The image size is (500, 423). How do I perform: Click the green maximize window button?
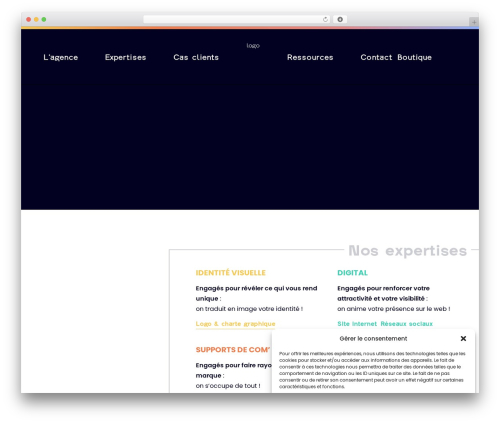[44, 19]
